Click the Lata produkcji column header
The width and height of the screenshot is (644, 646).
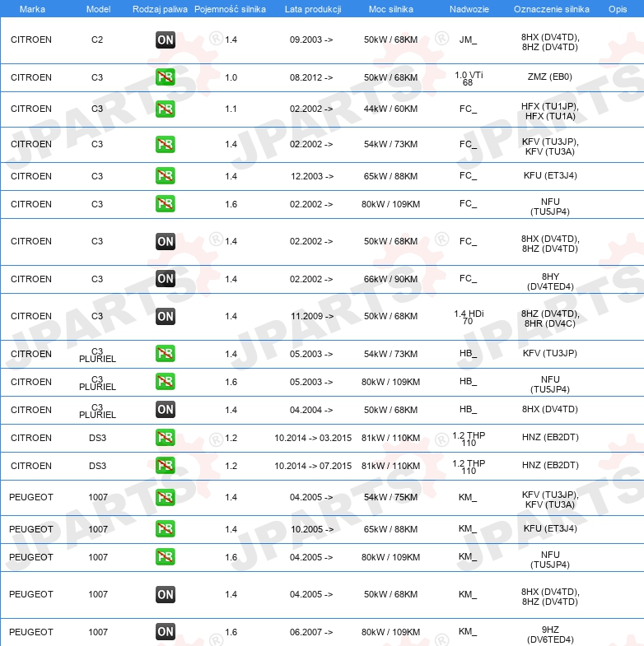[x=313, y=9]
